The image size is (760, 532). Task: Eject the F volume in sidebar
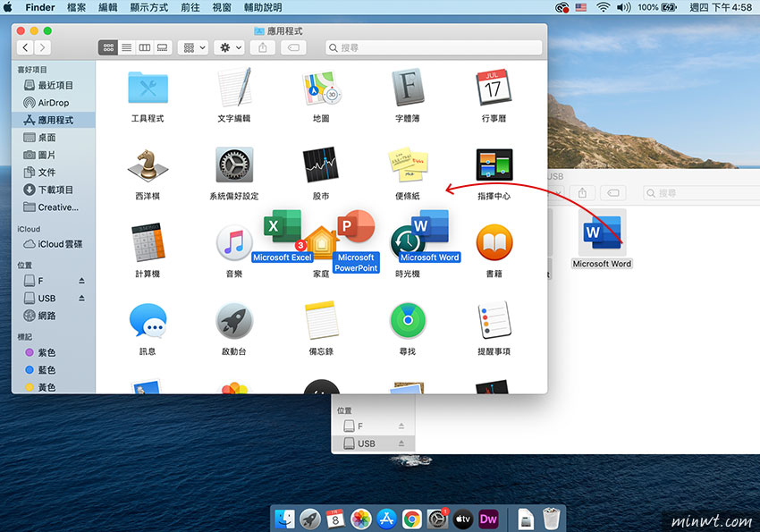pyautogui.click(x=81, y=281)
